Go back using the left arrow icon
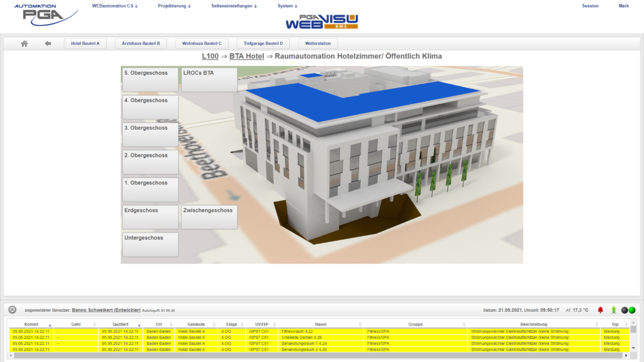 (x=48, y=43)
